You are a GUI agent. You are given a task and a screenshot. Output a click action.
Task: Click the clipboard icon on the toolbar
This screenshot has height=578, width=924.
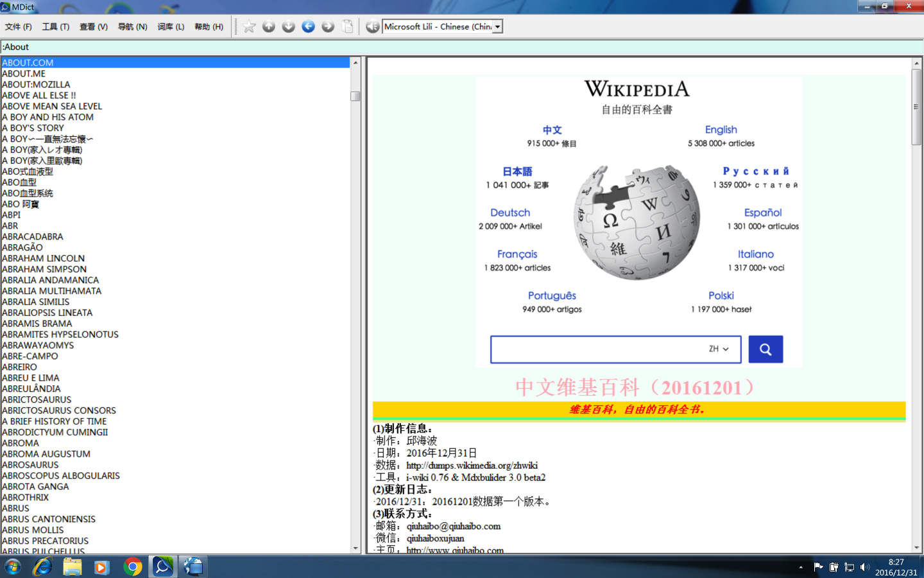346,27
